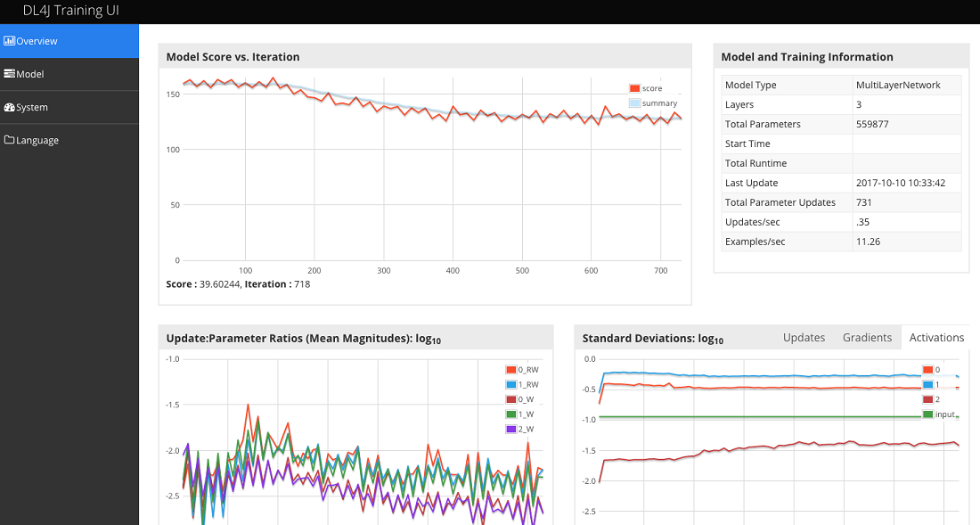Click the blue layer 1 legend swatch

point(927,385)
